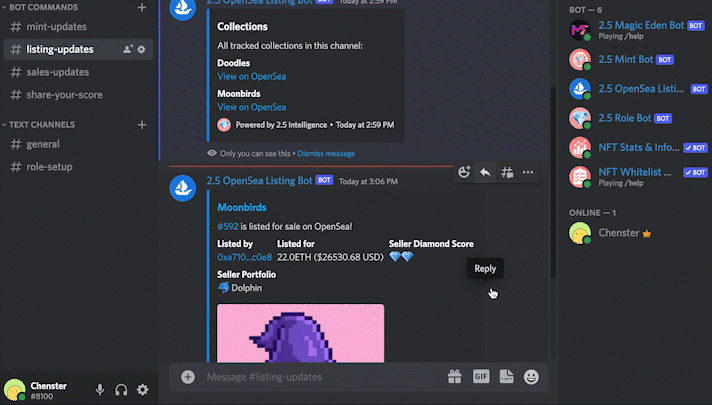The image size is (712, 405).
Task: Click the Dolphin seller portfolio text
Action: pos(247,288)
